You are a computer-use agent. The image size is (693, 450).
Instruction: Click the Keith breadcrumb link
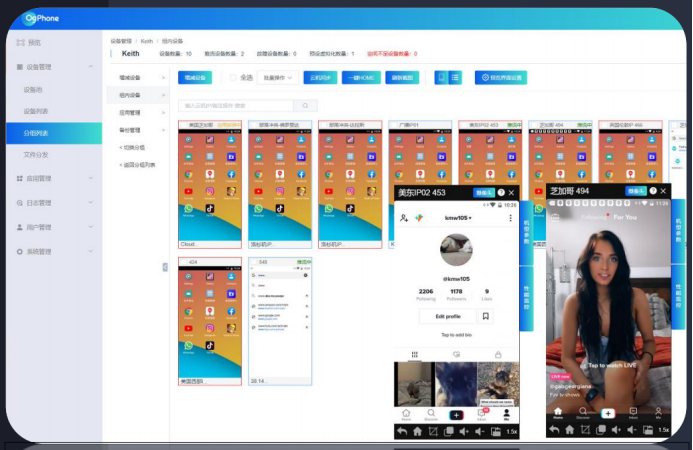click(x=147, y=41)
